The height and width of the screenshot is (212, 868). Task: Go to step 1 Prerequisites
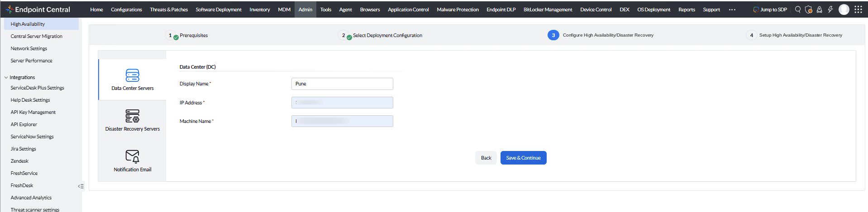point(187,35)
